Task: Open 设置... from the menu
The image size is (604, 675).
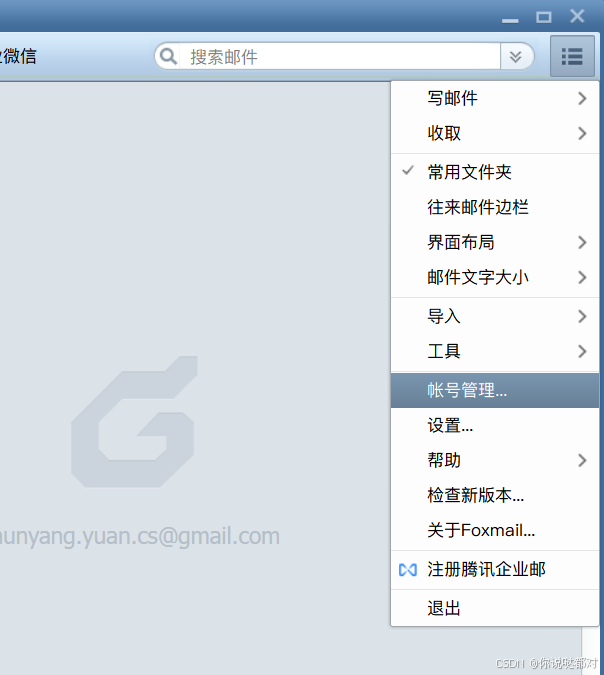Action: pyautogui.click(x=495, y=425)
